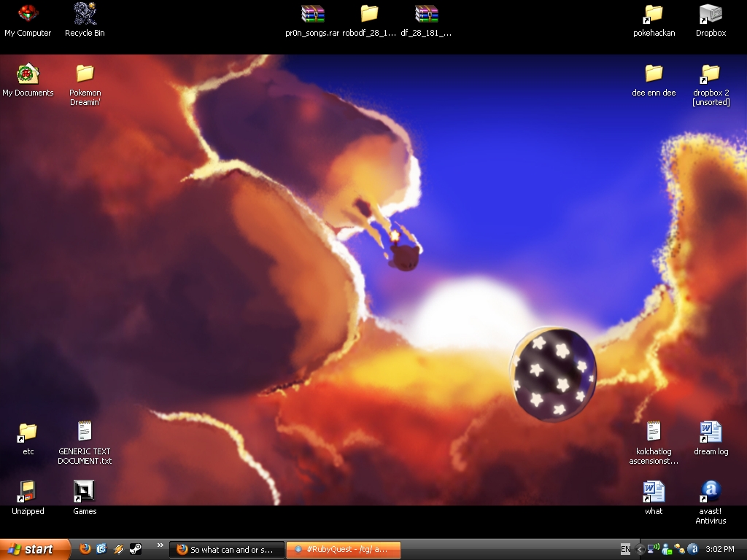This screenshot has width=747, height=560.
Task: Open the avast! Antivirus shortcut
Action: [711, 492]
